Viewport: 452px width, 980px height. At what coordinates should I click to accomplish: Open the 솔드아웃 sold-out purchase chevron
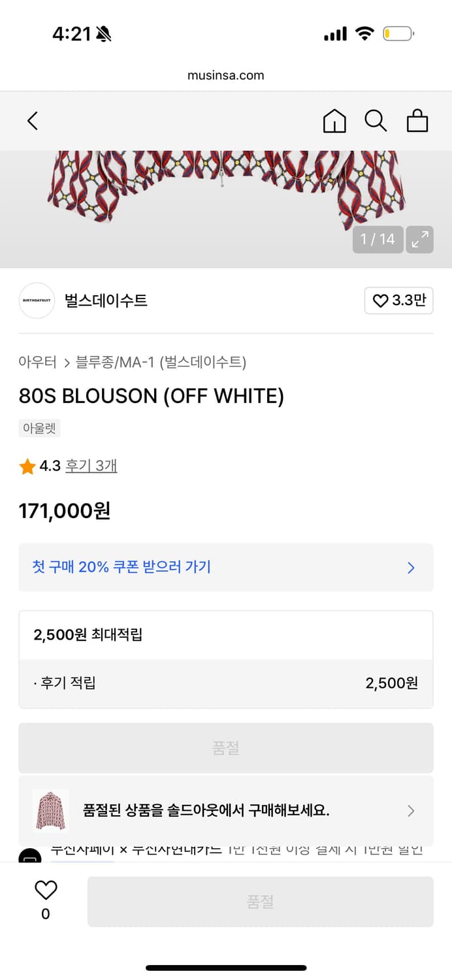(411, 811)
